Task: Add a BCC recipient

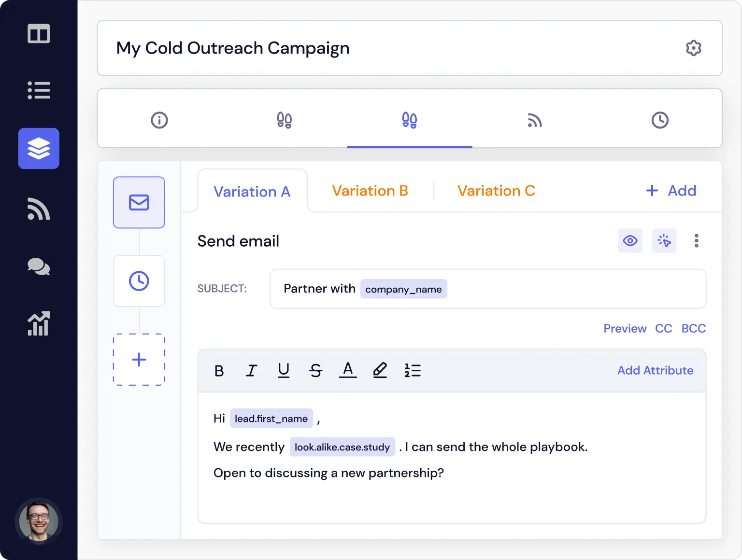Action: 694,328
